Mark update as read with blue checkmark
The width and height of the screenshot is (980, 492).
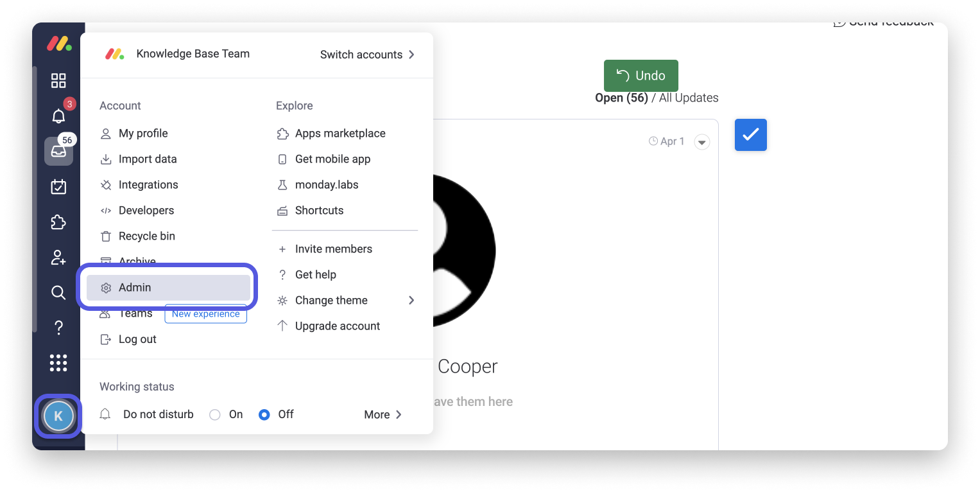pos(750,135)
